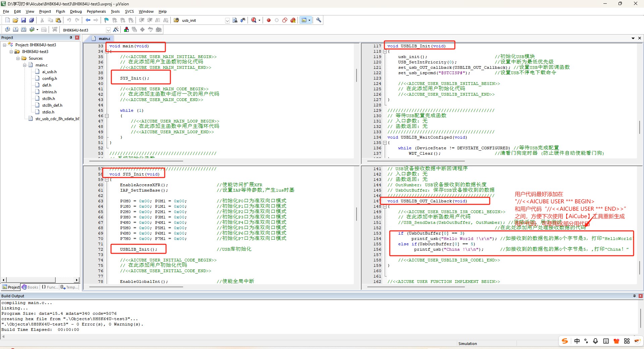Toggle Sogou Chinese/English mode 中 button
This screenshot has width=644, height=349.
(x=577, y=341)
